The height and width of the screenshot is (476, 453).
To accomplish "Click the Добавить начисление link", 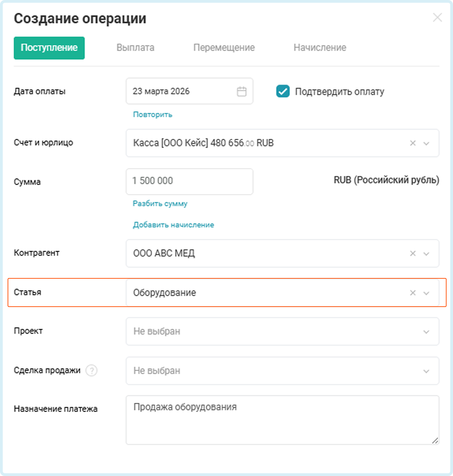I will [173, 225].
